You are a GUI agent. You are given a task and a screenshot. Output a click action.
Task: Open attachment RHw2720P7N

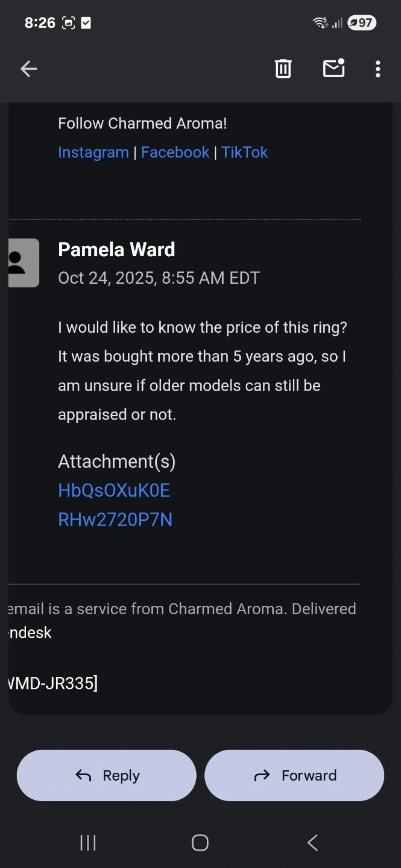coord(115,520)
